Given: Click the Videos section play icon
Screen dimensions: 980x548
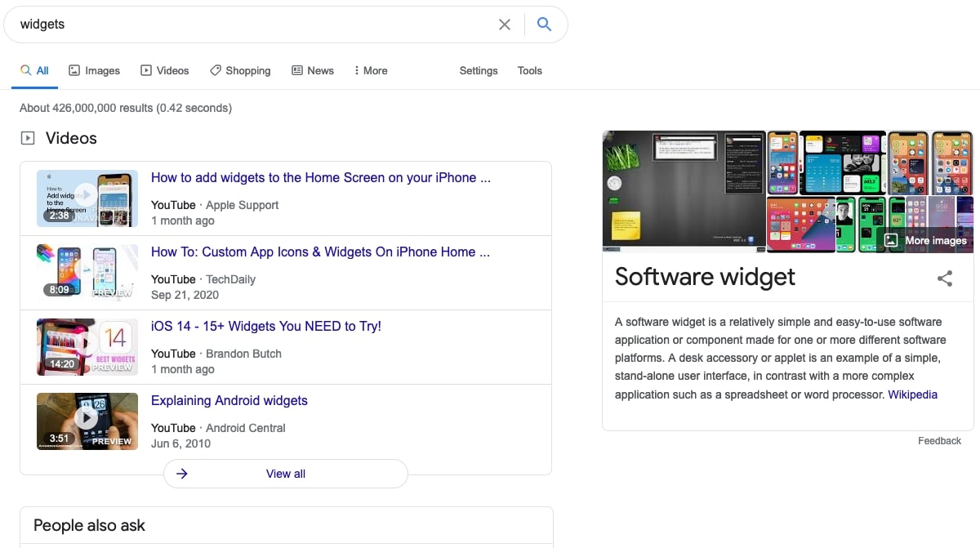Looking at the screenshot, I should (x=28, y=138).
